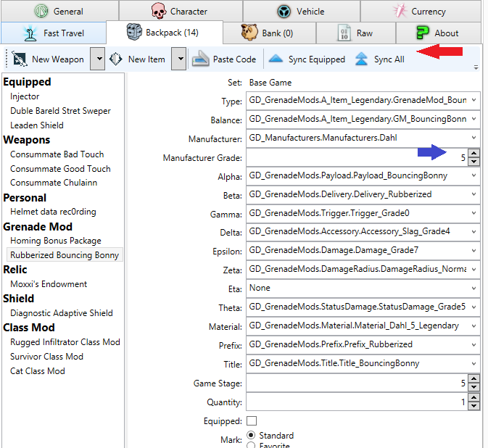Go to the Currency tab
Viewport: 488px width, 448px height.
(421, 11)
